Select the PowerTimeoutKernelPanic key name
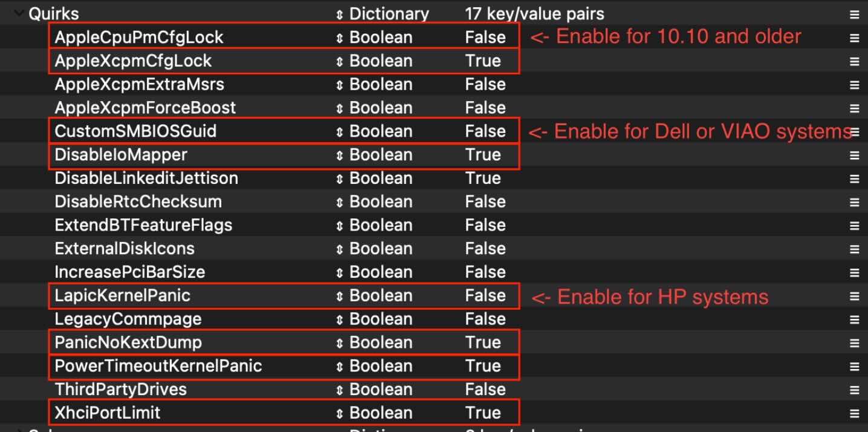The height and width of the screenshot is (432, 868). tap(158, 366)
